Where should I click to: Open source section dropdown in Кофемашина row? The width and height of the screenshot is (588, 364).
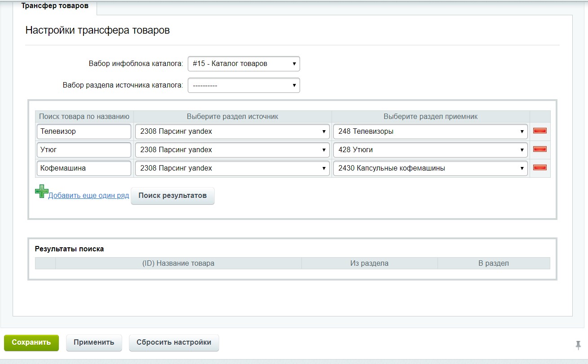(x=233, y=168)
